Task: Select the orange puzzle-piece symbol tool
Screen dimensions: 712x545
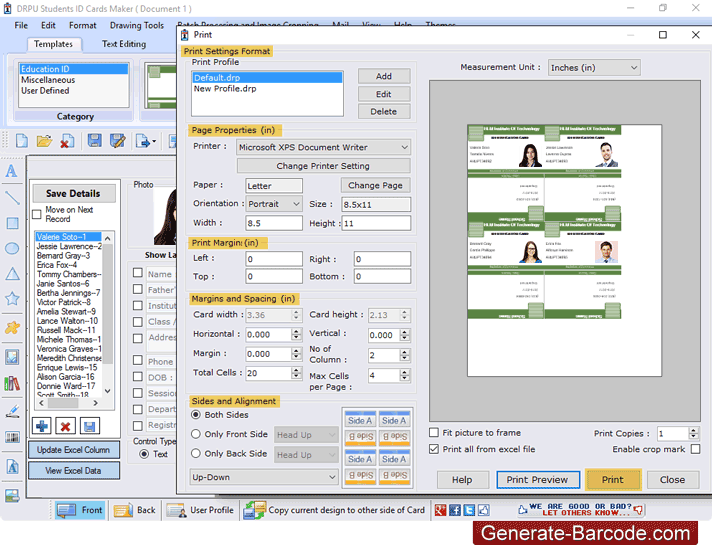Action: coord(12,327)
